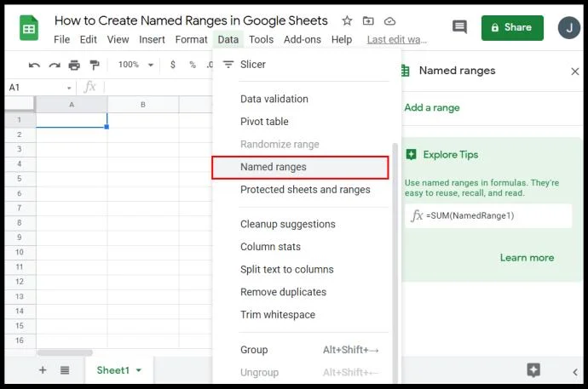This screenshot has width=588, height=389.
Task: Select column A header
Action: pyautogui.click(x=72, y=105)
